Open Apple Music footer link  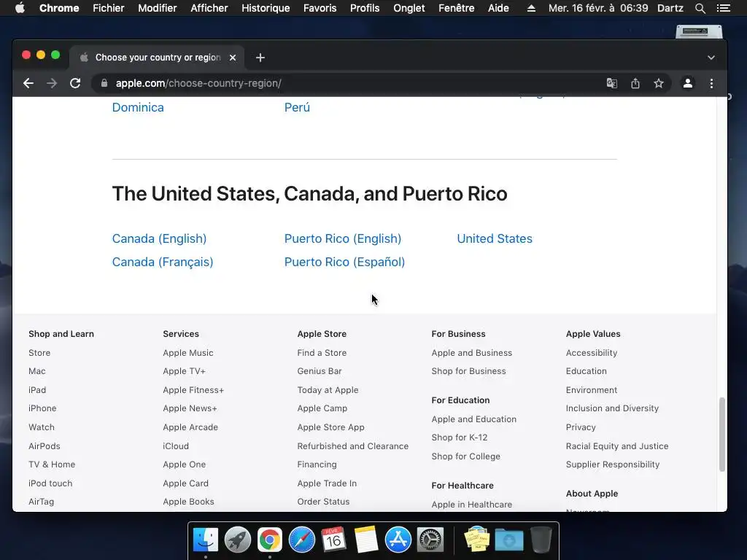point(188,353)
